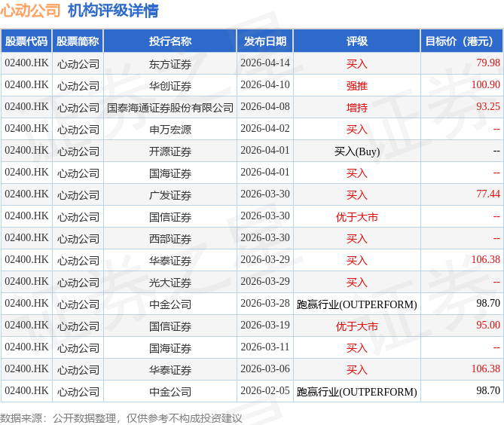The width and height of the screenshot is (504, 425).
Task: Click 买入 rating in 东方证券 row
Action: coord(357,64)
